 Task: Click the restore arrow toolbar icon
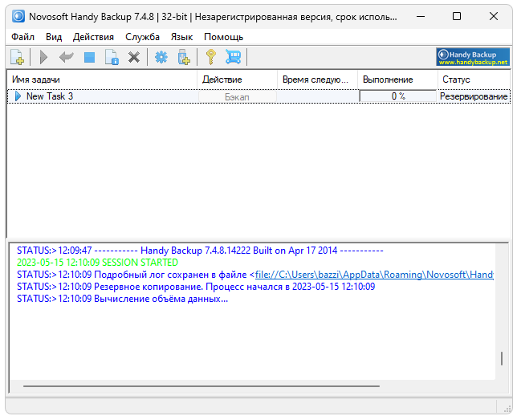(x=67, y=57)
